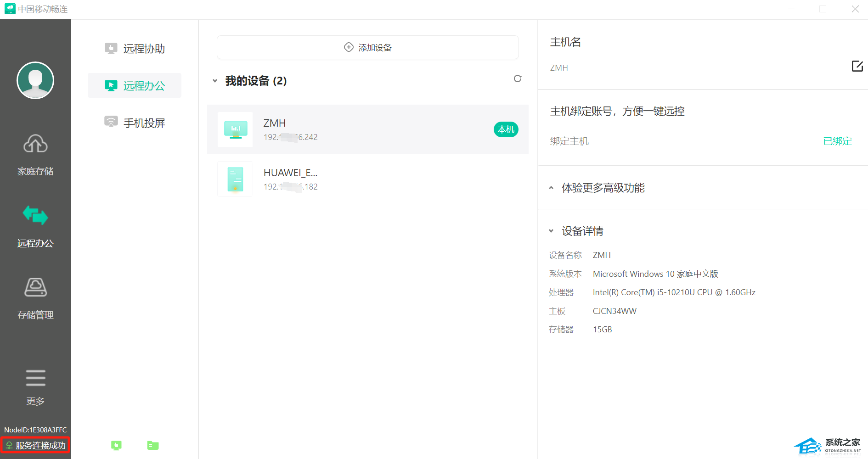This screenshot has width=868, height=459.
Task: Click the 已绑定 link
Action: (x=837, y=141)
